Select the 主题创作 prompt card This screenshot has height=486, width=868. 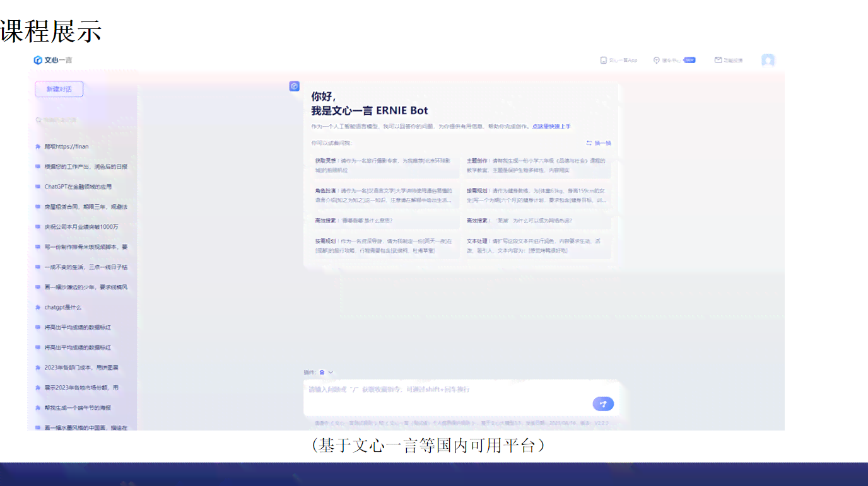pos(537,166)
